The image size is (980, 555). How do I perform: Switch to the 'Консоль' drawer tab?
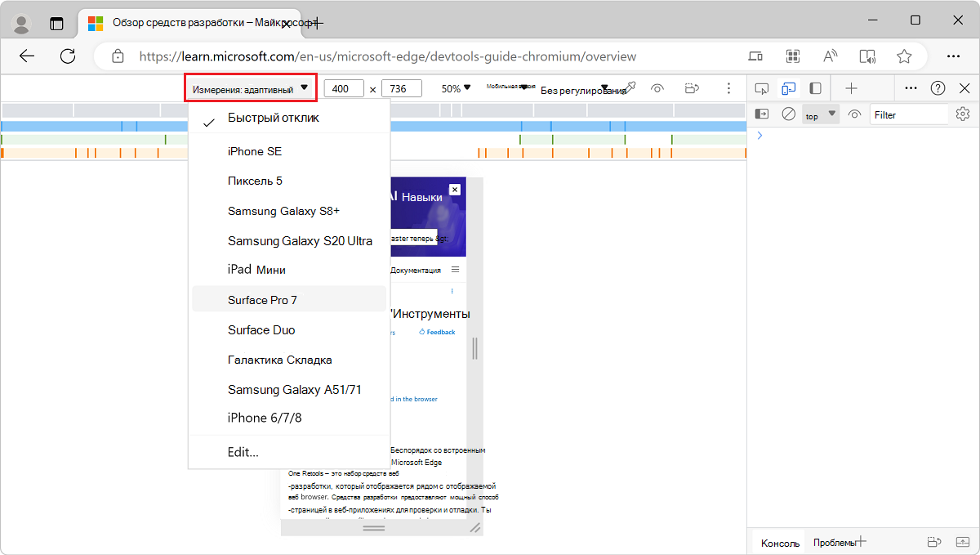tap(780, 543)
